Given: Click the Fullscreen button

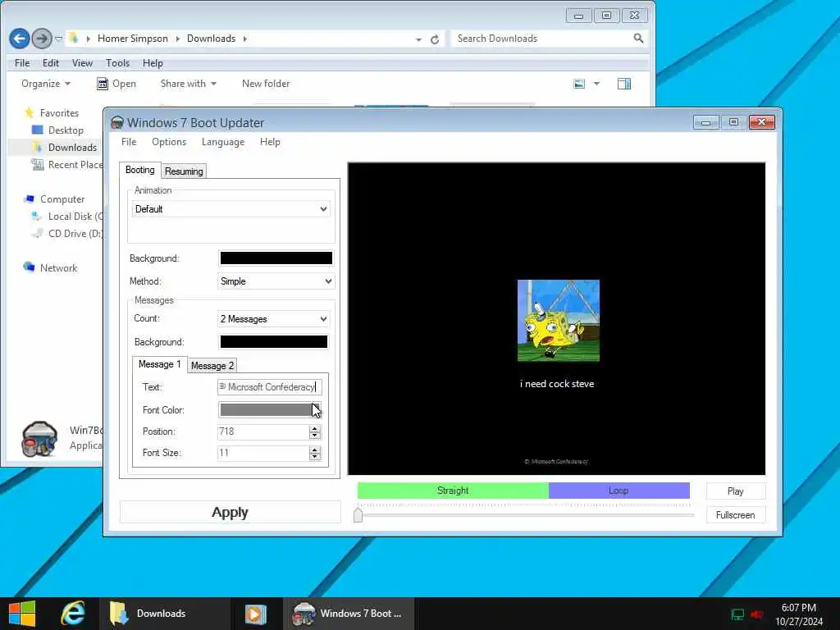Looking at the screenshot, I should (x=736, y=515).
